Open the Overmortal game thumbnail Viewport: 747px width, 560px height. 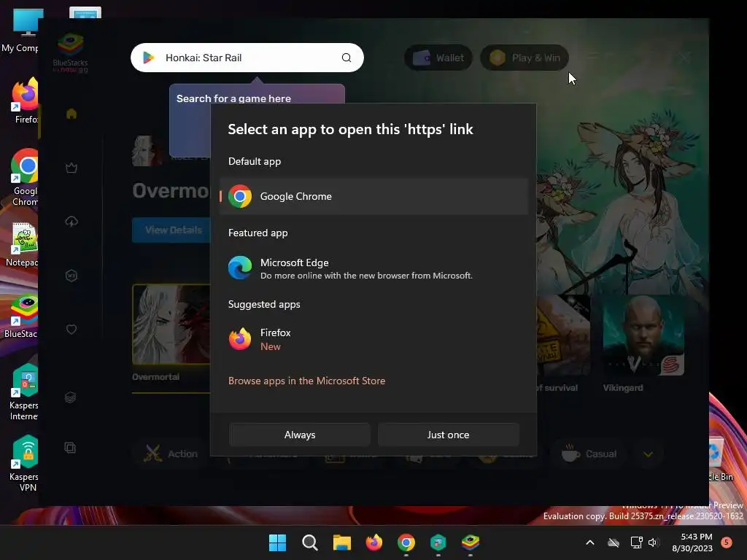tap(171, 324)
